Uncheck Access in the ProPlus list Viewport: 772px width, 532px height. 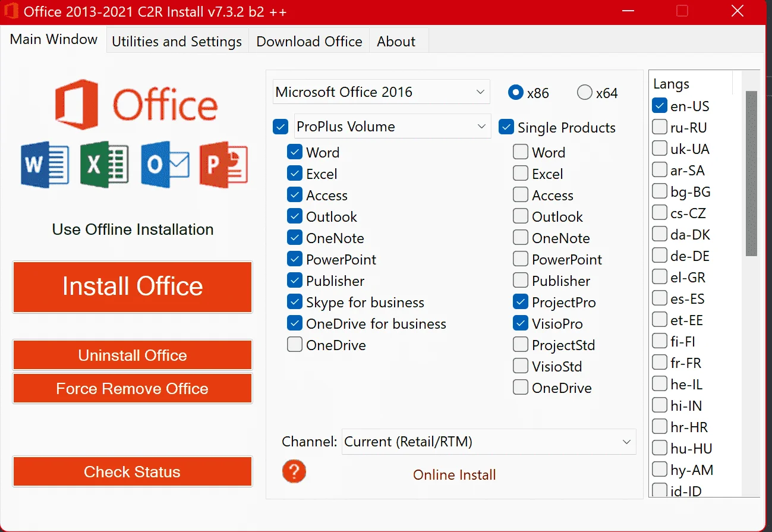point(295,195)
